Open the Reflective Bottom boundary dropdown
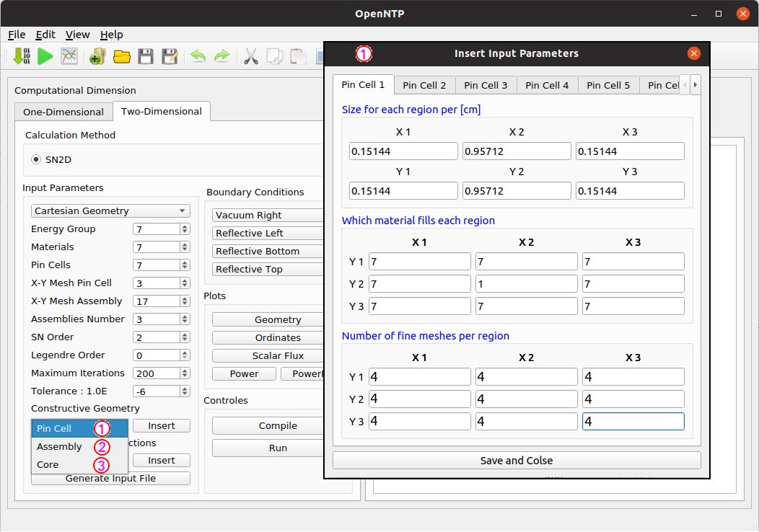 coord(268,251)
